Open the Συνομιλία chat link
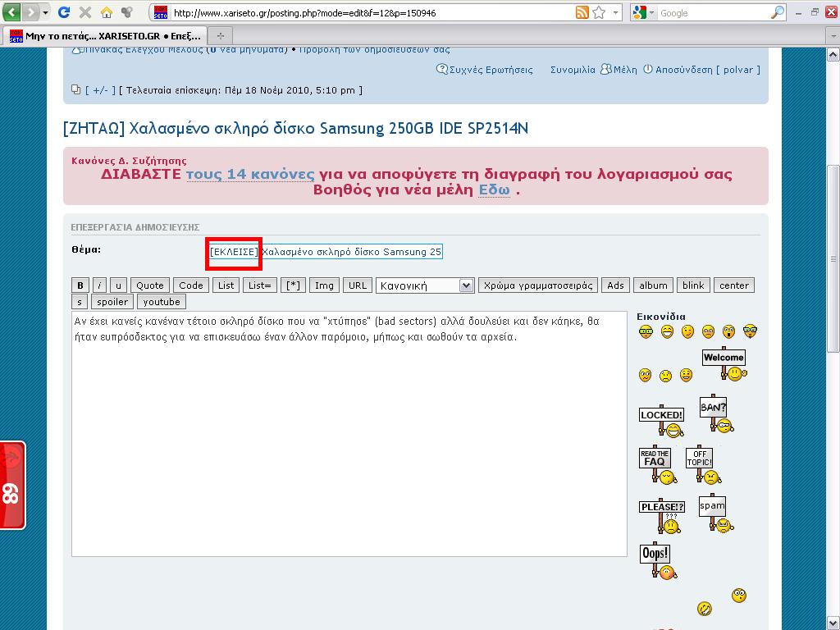 (573, 70)
